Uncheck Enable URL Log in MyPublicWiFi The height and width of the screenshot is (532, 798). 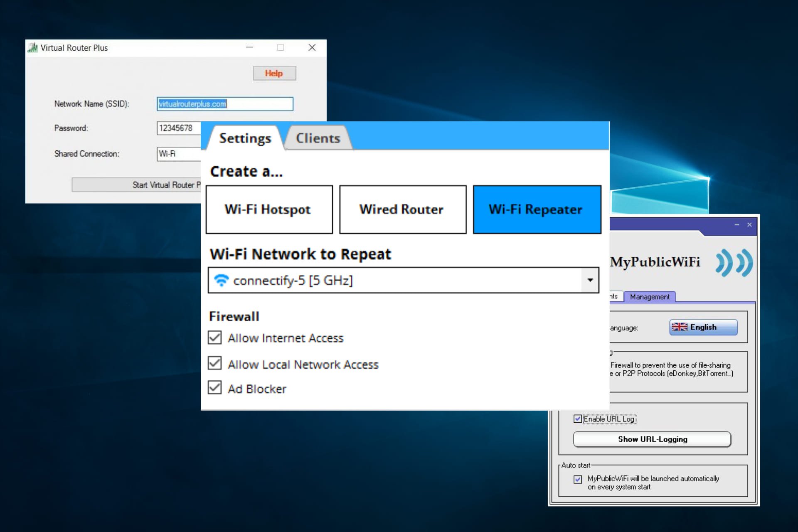click(x=577, y=419)
